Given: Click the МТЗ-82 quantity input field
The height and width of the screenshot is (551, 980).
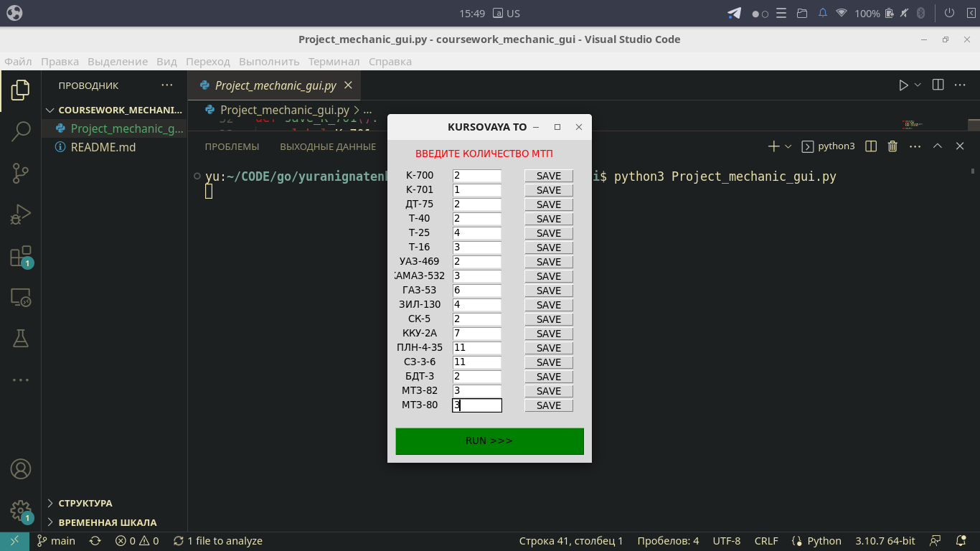Looking at the screenshot, I should pos(477,391).
